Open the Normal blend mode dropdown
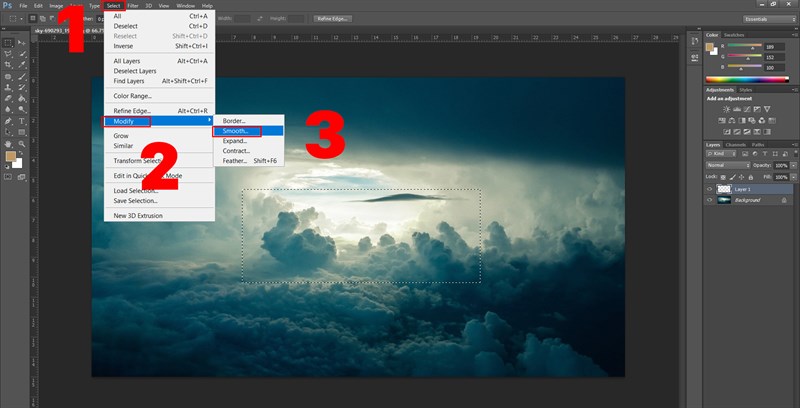The height and width of the screenshot is (408, 800). [728, 165]
